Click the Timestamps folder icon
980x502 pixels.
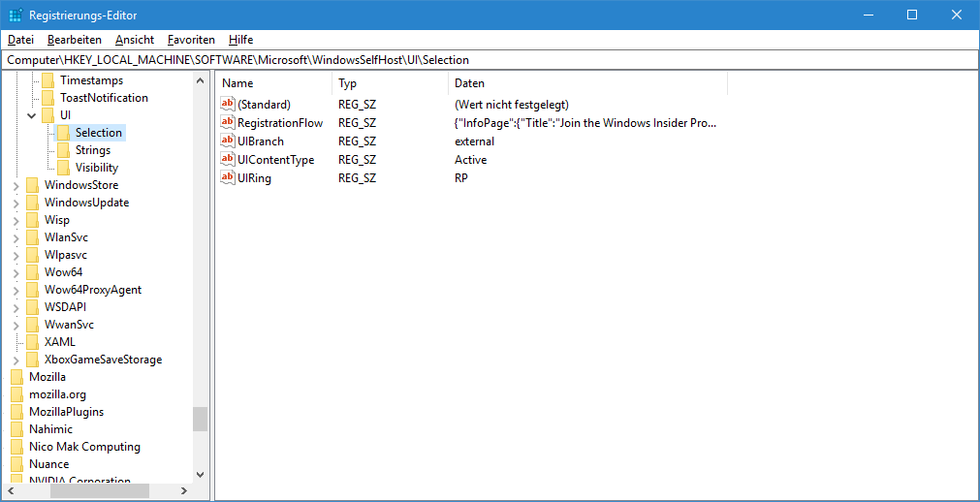(48, 80)
